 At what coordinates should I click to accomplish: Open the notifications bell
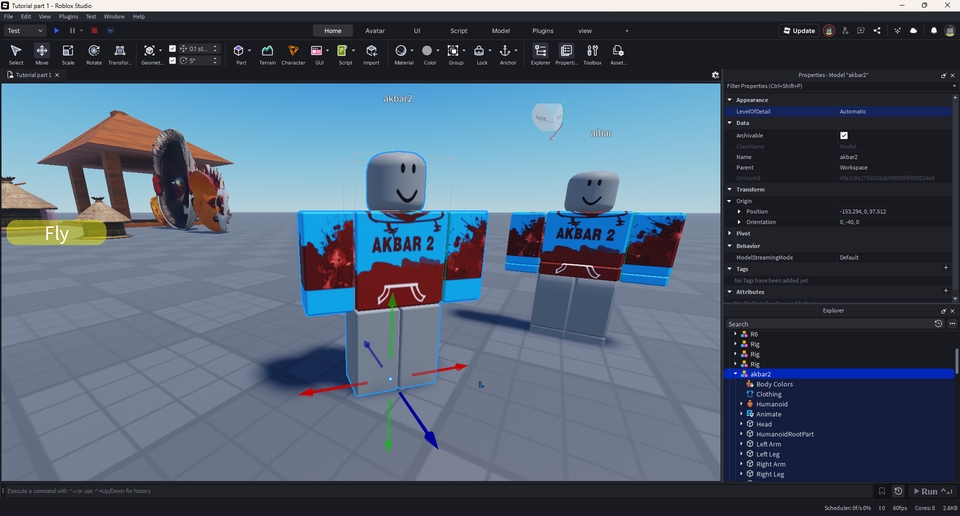pos(934,31)
